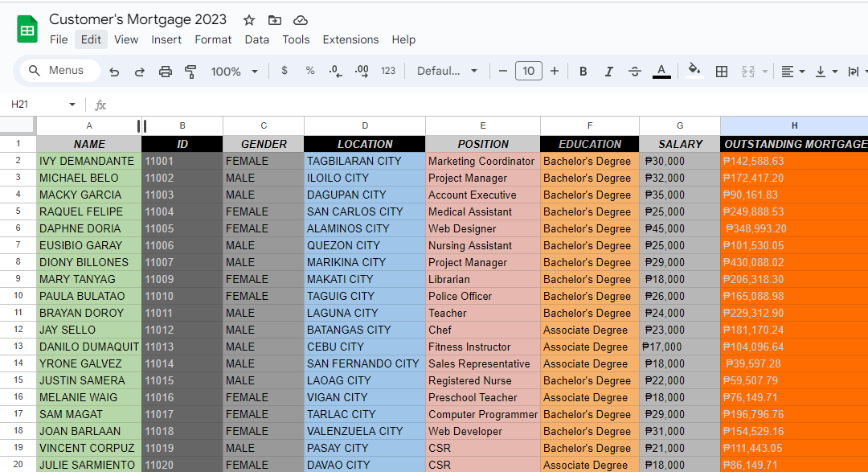Viewport: 868px width, 472px height.
Task: Redo the last action
Action: (140, 72)
